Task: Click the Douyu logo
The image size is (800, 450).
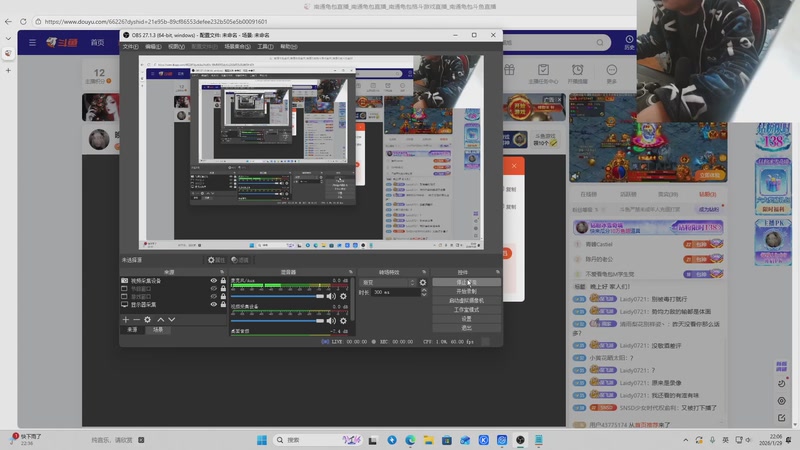Action: pos(62,42)
